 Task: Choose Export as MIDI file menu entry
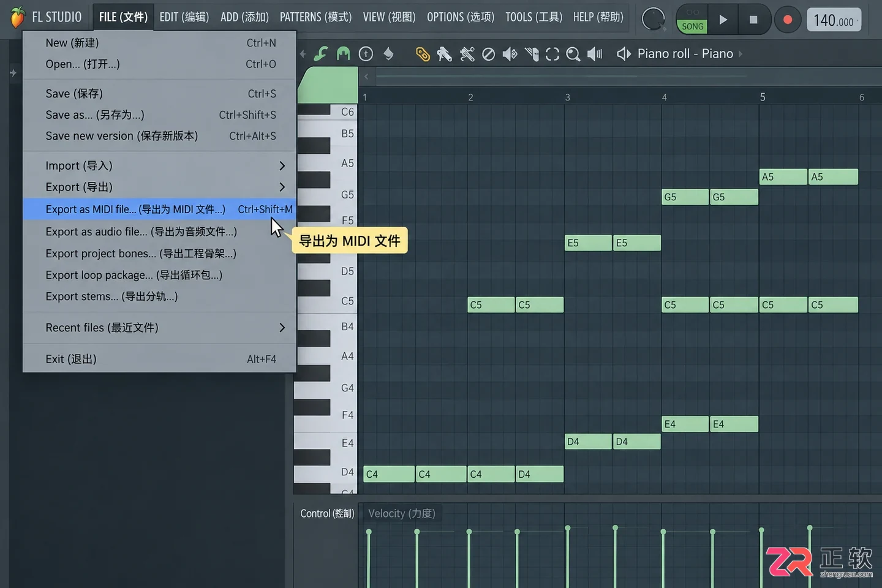click(159, 209)
